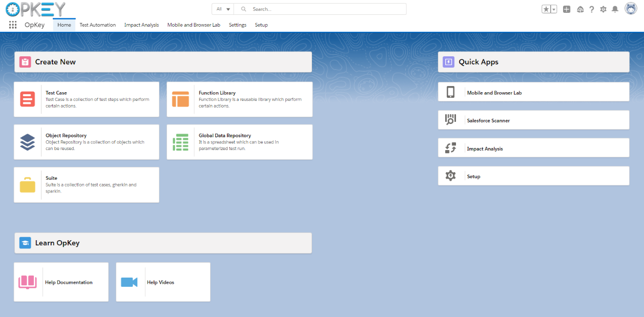Viewport: 644px width, 317px height.
Task: Click the Mobile and Browser Lab phone icon
Action: click(450, 92)
